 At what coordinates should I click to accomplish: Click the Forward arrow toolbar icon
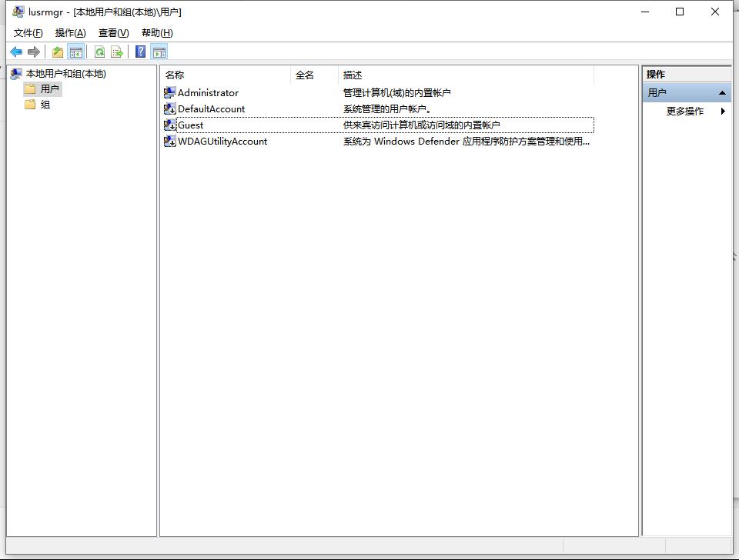coord(33,52)
